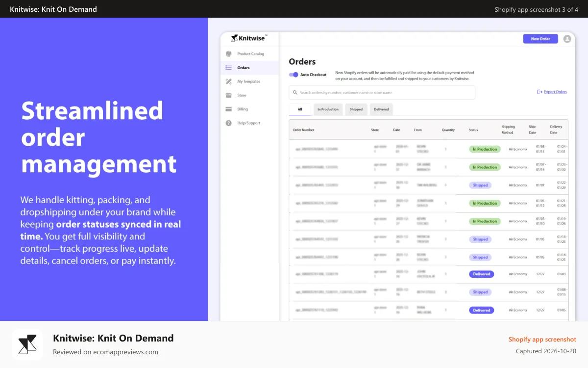Click the Store column header
588x368 pixels.
pos(375,130)
